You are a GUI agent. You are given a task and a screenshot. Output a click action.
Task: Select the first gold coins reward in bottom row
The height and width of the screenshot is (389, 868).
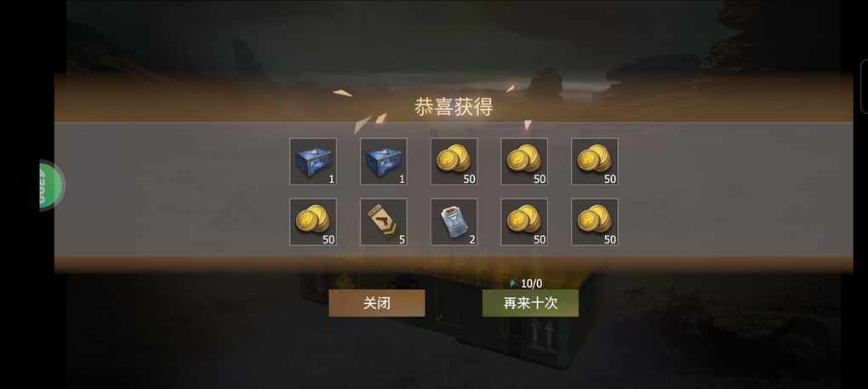(313, 222)
